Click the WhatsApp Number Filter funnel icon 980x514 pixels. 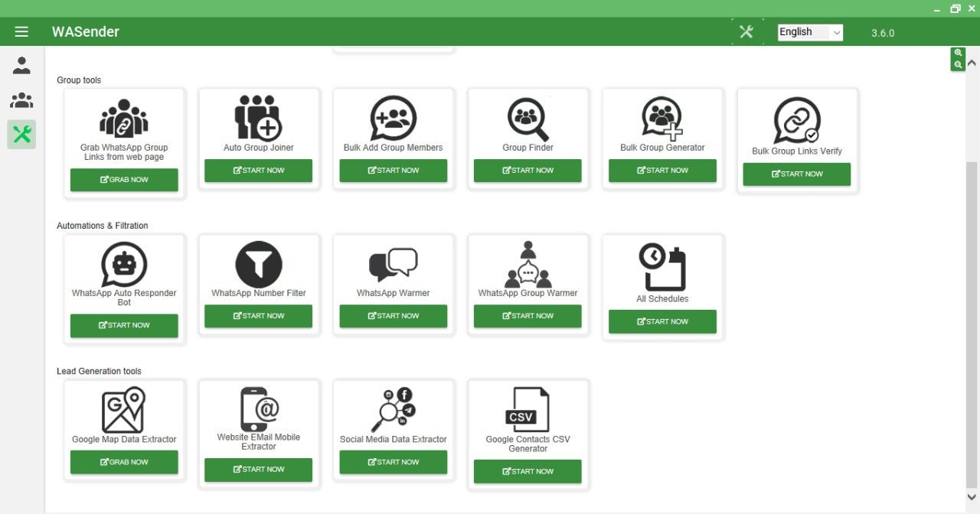pyautogui.click(x=259, y=265)
